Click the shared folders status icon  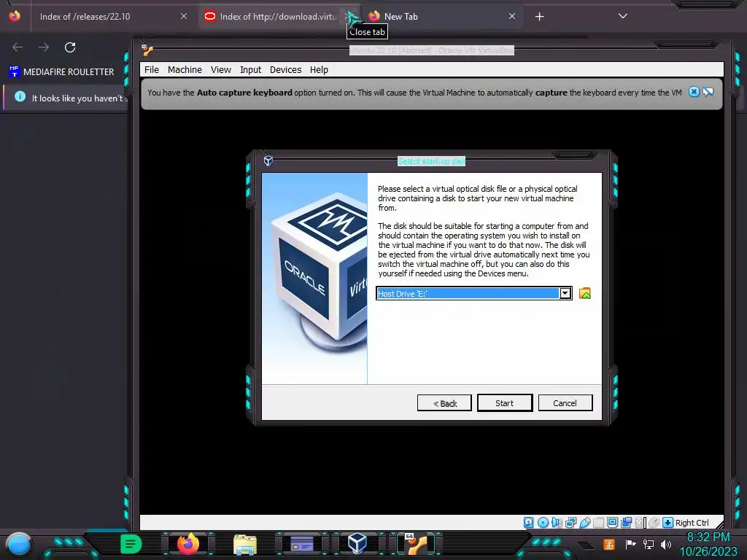pyautogui.click(x=598, y=522)
